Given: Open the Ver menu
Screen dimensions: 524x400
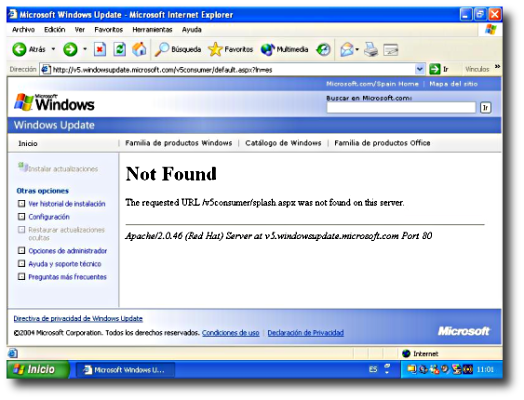Looking at the screenshot, I should [x=80, y=30].
